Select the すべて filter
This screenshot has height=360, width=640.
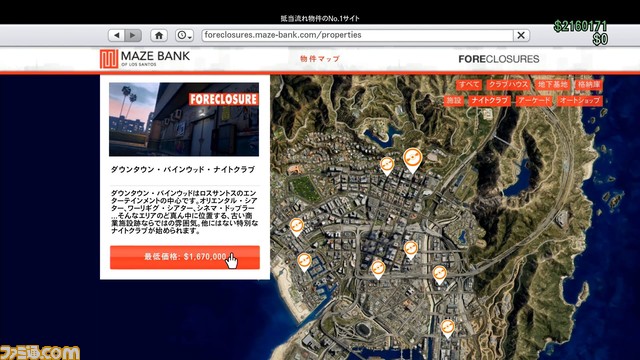469,85
